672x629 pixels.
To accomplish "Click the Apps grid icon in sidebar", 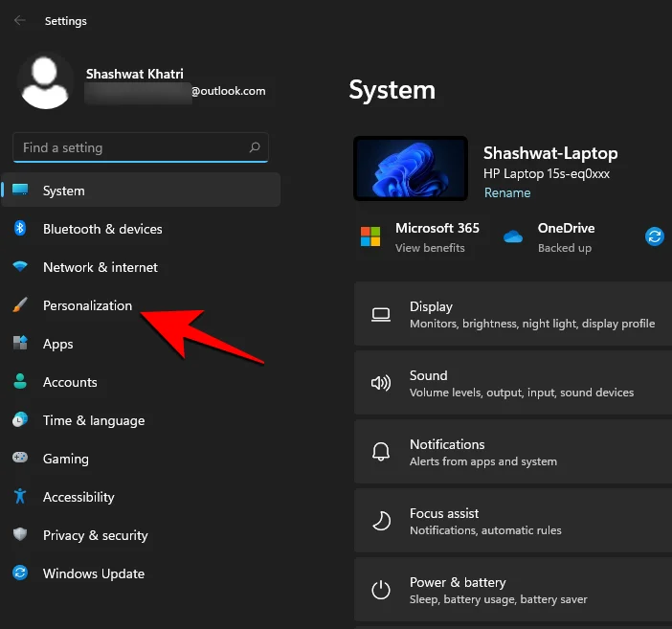I will [x=20, y=343].
